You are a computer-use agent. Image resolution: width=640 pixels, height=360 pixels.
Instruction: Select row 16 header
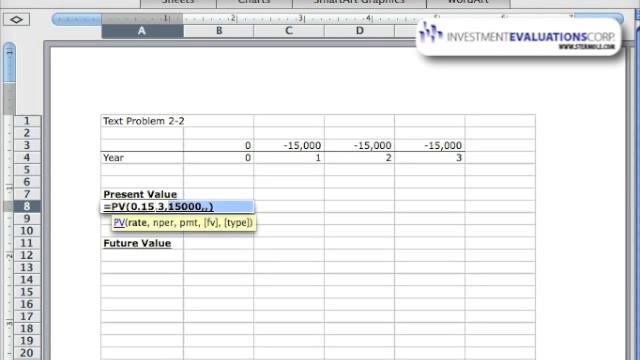point(27,304)
